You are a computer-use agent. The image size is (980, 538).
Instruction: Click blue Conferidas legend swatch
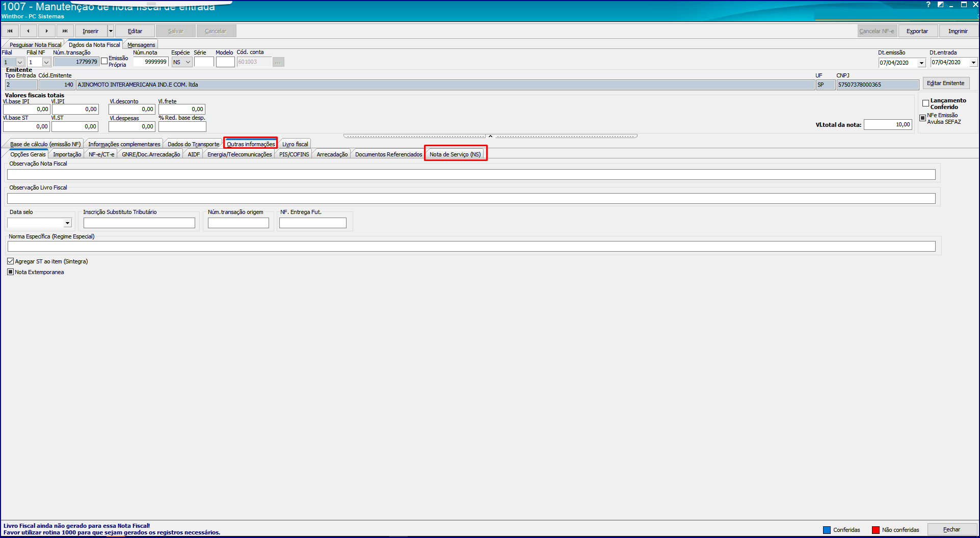(x=827, y=530)
